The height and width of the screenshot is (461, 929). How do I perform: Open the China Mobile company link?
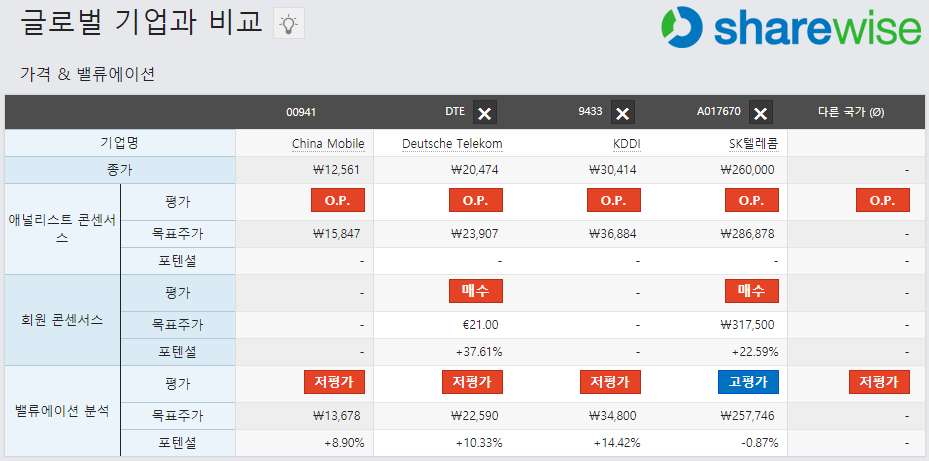pos(328,144)
